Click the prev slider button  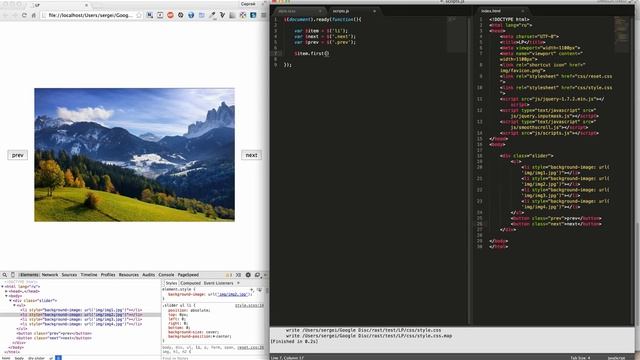point(18,155)
